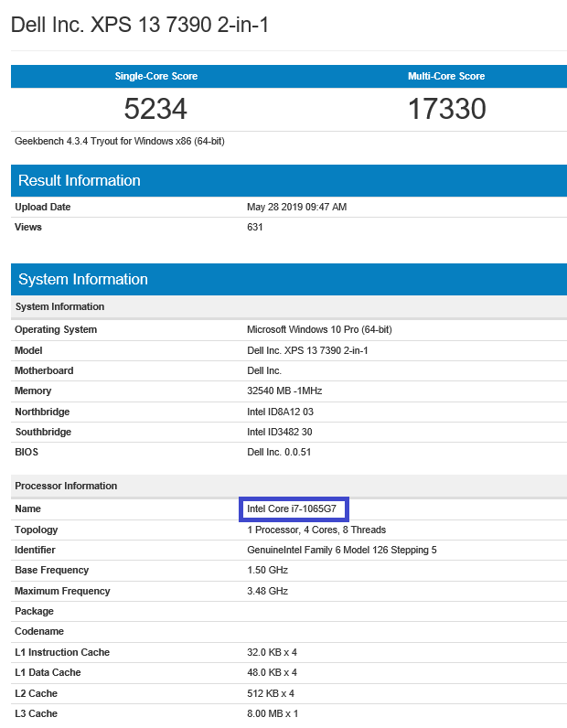Click the single-core score value 5234
This screenshot has height=728, width=567.
pyautogui.click(x=155, y=109)
